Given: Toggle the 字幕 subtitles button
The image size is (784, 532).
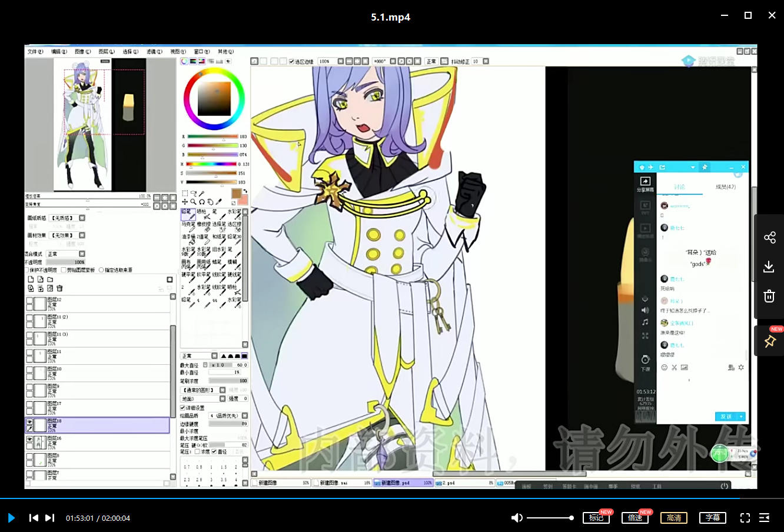Looking at the screenshot, I should tap(713, 518).
